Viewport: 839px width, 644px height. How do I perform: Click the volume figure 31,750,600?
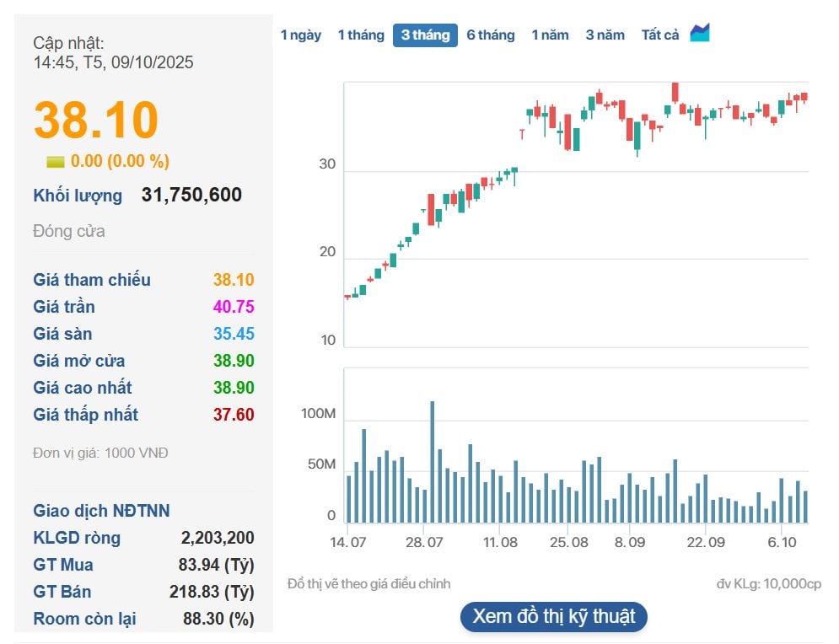click(191, 196)
